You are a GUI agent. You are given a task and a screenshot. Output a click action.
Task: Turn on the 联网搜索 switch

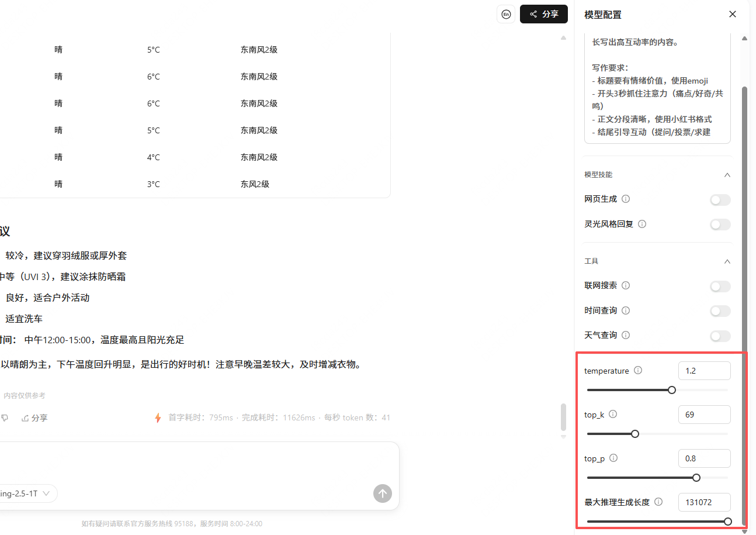tap(720, 286)
